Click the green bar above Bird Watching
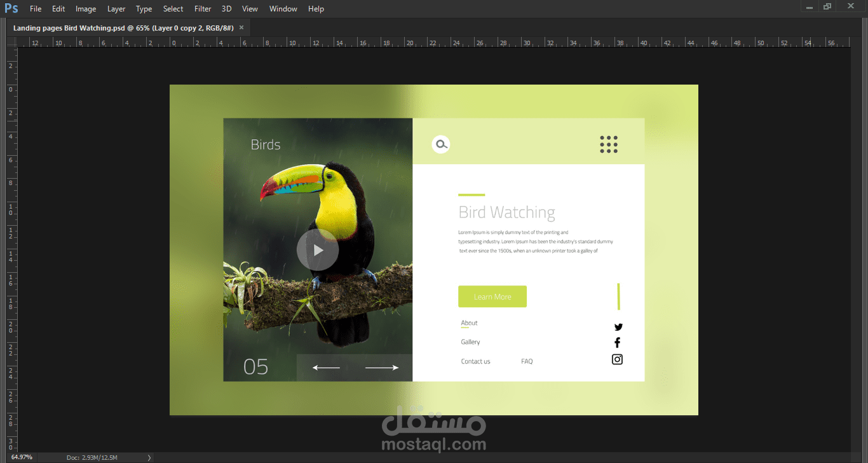The image size is (868, 463). pos(471,195)
